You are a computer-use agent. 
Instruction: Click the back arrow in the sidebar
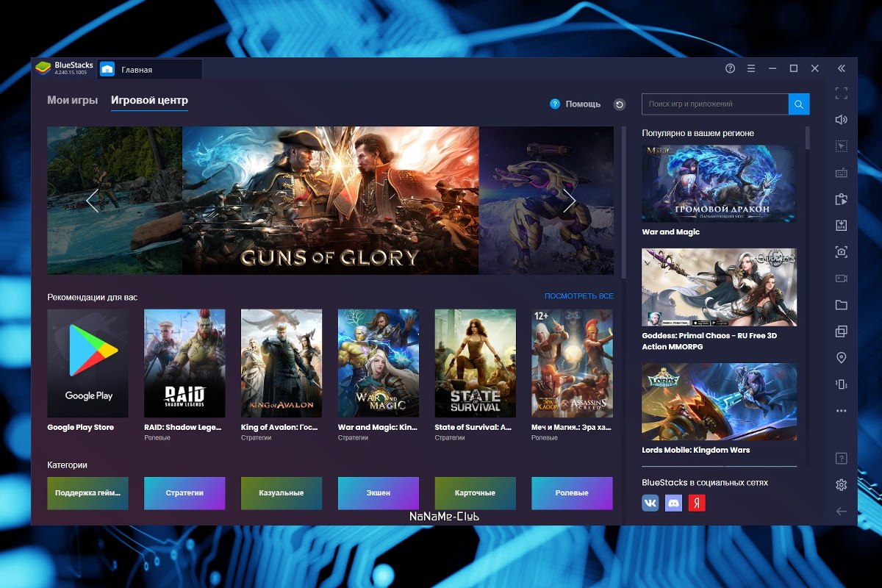pyautogui.click(x=842, y=512)
